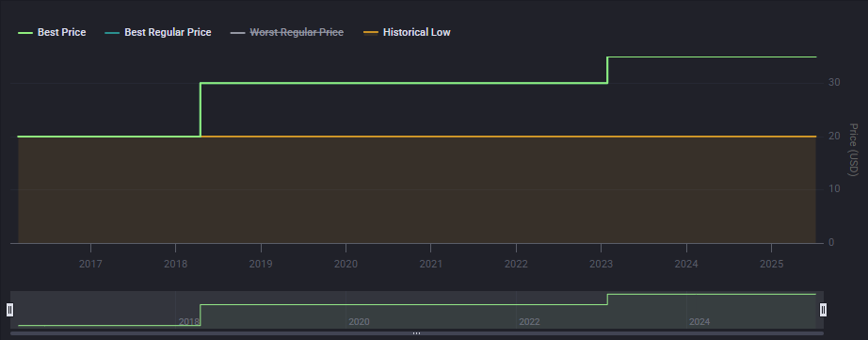Toggle the Best Price legend series
868x340 pixels.
click(52, 33)
